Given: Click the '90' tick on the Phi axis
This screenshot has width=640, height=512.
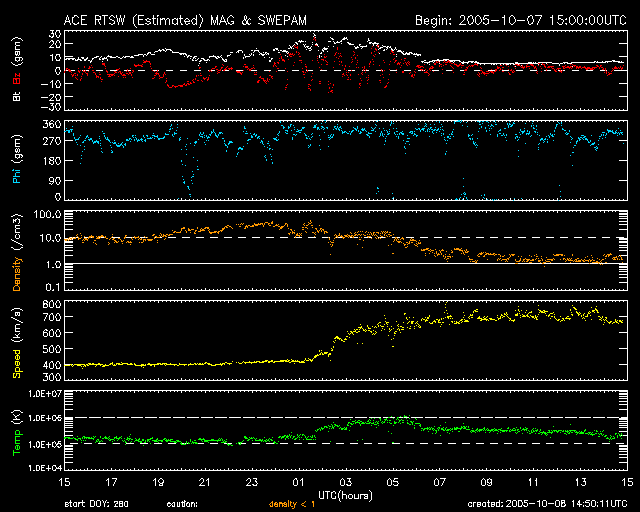Looking at the screenshot, I should coord(55,180).
